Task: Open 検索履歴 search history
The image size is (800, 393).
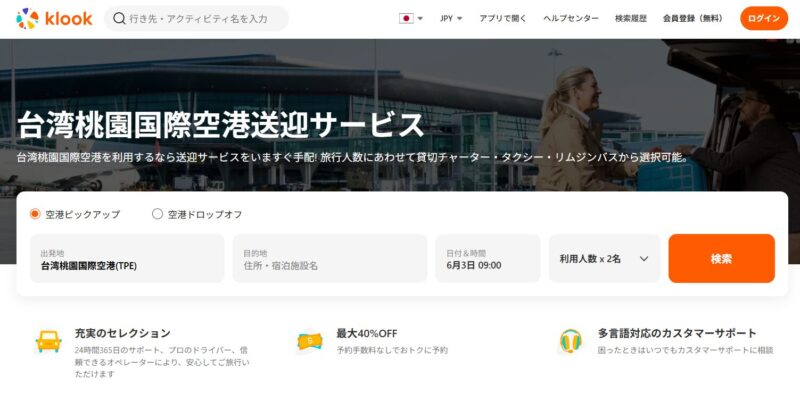Action: [x=631, y=18]
